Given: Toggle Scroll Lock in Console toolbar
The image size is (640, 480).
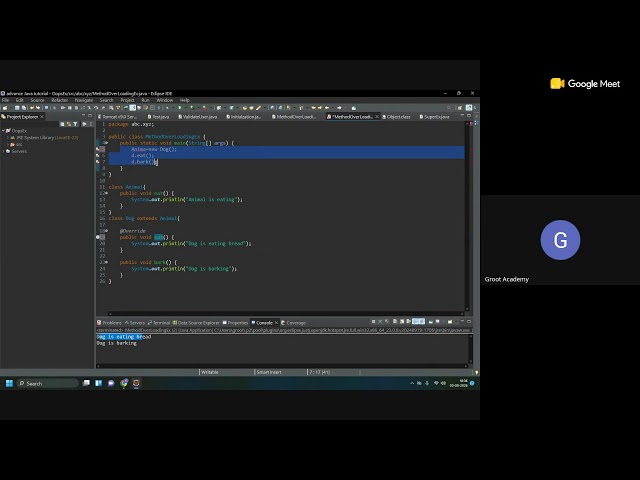Looking at the screenshot, I should pos(402,322).
